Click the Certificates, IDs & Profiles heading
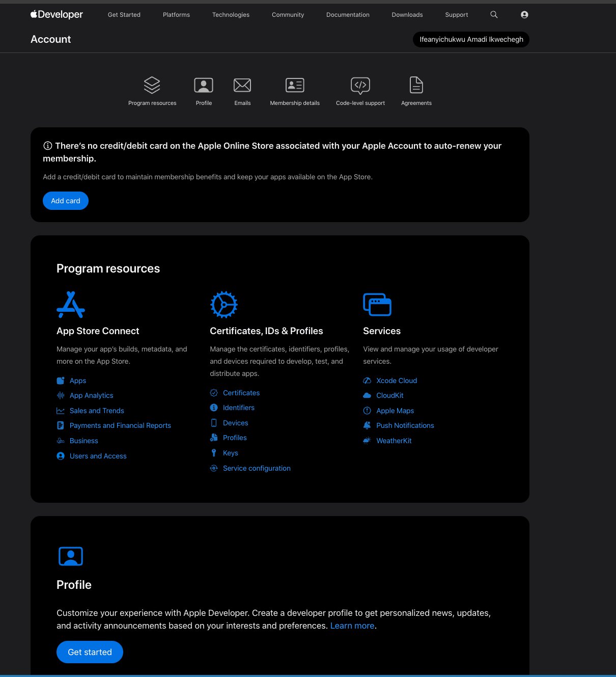616x677 pixels. 266,331
